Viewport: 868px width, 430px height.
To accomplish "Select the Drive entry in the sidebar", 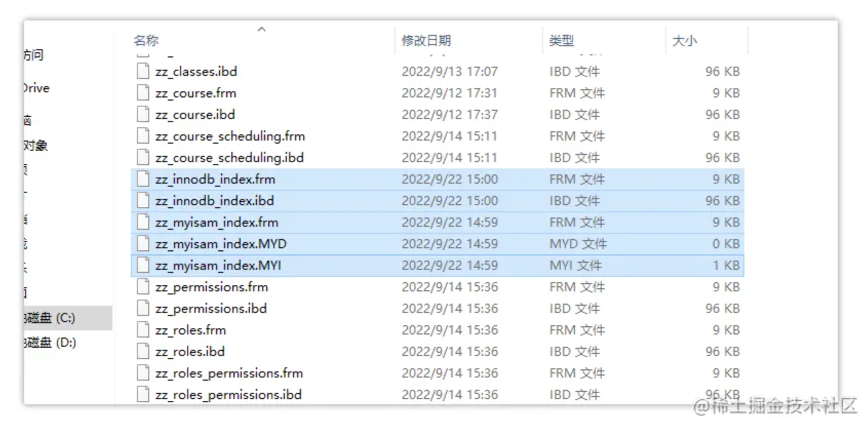I will click(36, 88).
